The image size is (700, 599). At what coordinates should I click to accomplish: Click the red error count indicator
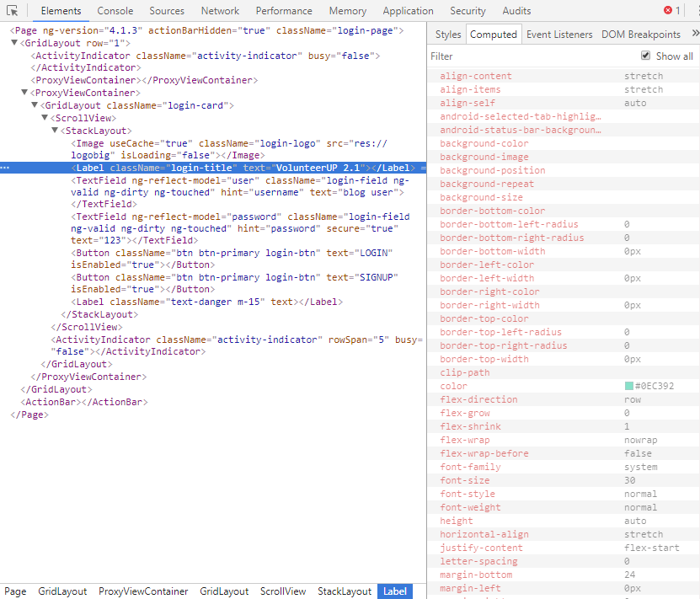point(672,11)
